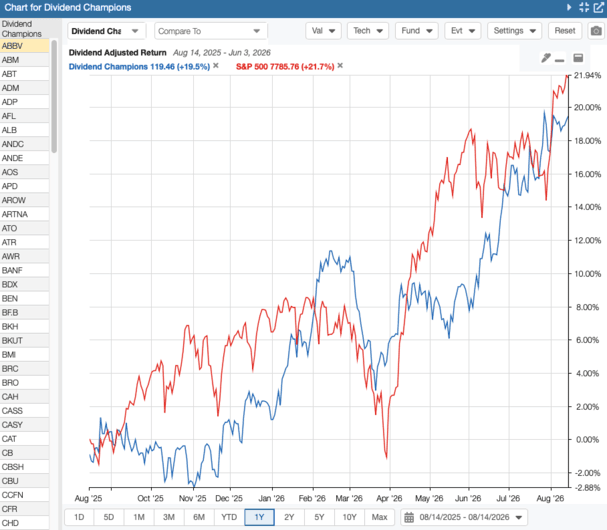Select BKH in the symbol list

[x=24, y=326]
